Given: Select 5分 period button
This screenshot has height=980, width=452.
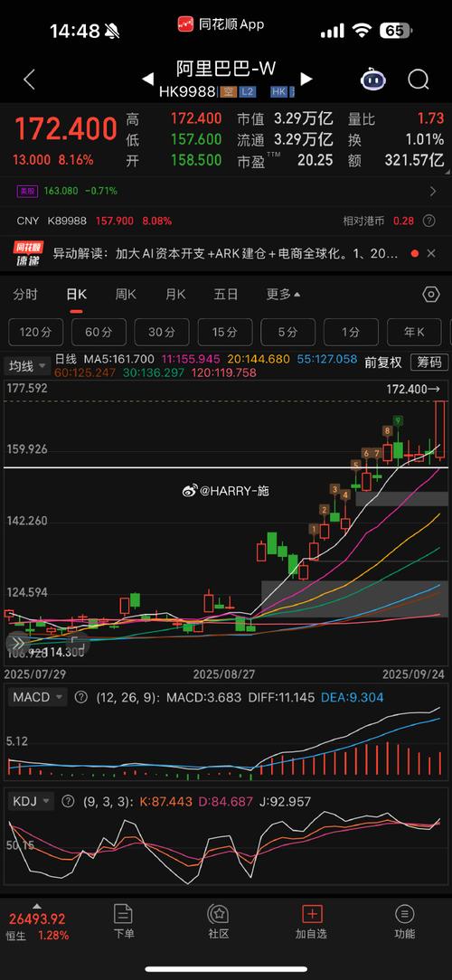Looking at the screenshot, I should point(287,333).
